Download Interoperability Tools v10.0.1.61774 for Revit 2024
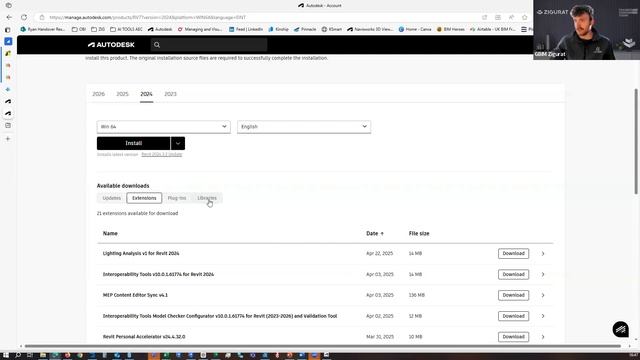640x360 pixels. point(513,274)
